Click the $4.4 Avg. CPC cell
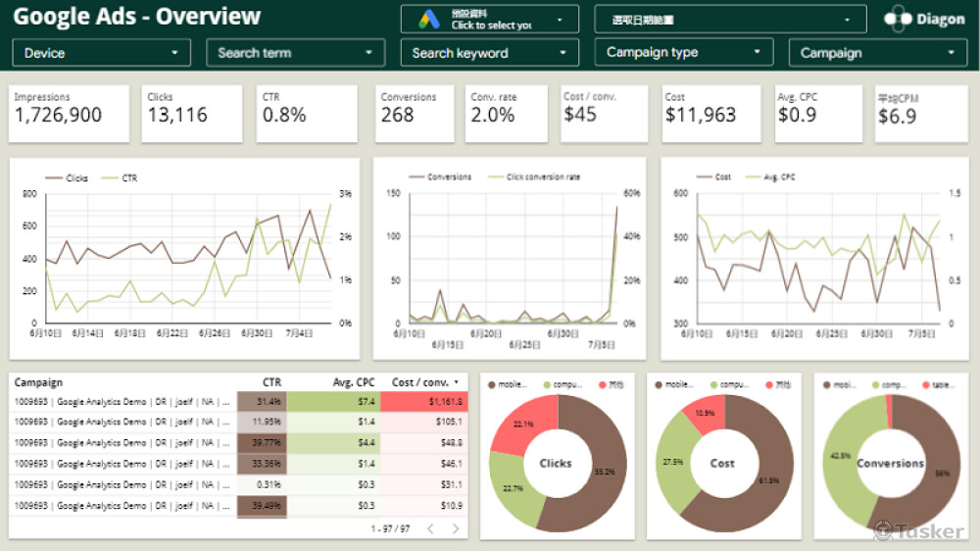The width and height of the screenshot is (980, 551). tap(333, 443)
